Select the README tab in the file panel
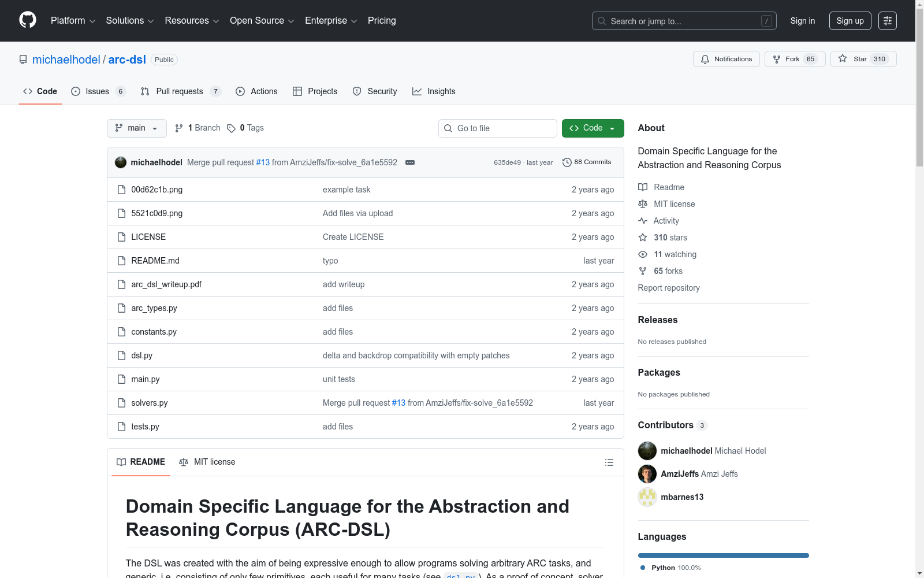This screenshot has height=578, width=924. pyautogui.click(x=141, y=462)
